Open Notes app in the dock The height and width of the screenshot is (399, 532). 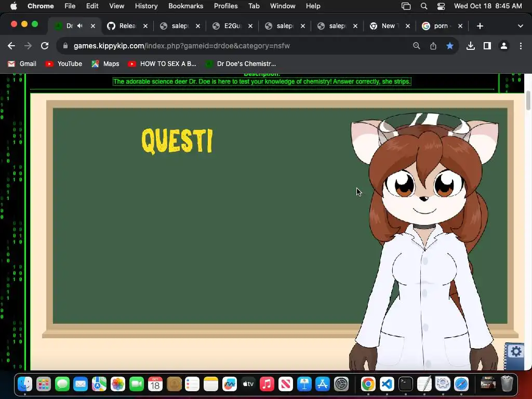211,384
